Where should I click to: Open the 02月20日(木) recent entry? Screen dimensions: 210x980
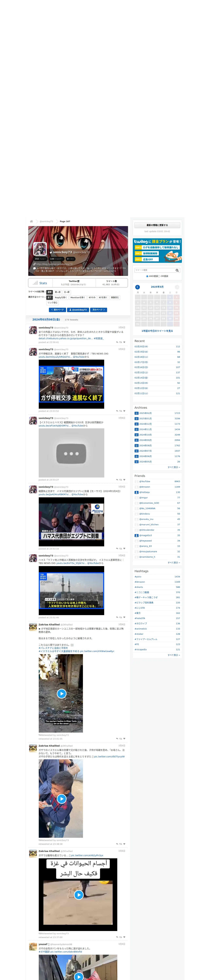[x=141, y=347]
